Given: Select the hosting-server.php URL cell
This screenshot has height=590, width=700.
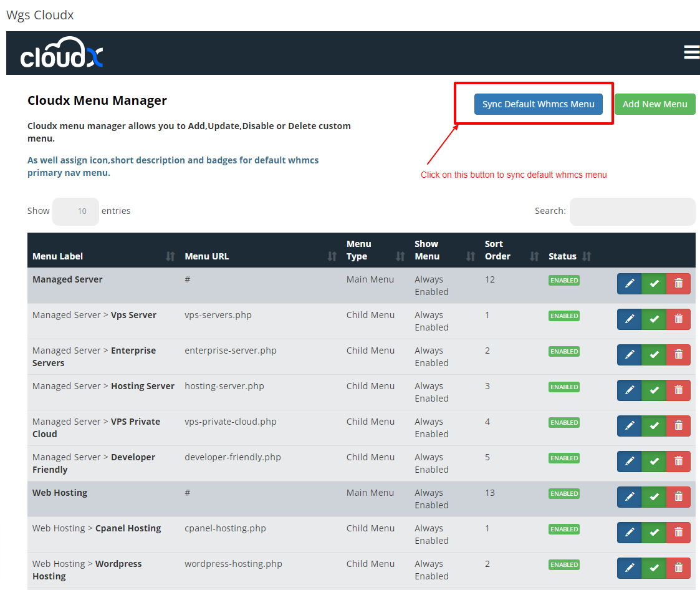Looking at the screenshot, I should pyautogui.click(x=224, y=386).
